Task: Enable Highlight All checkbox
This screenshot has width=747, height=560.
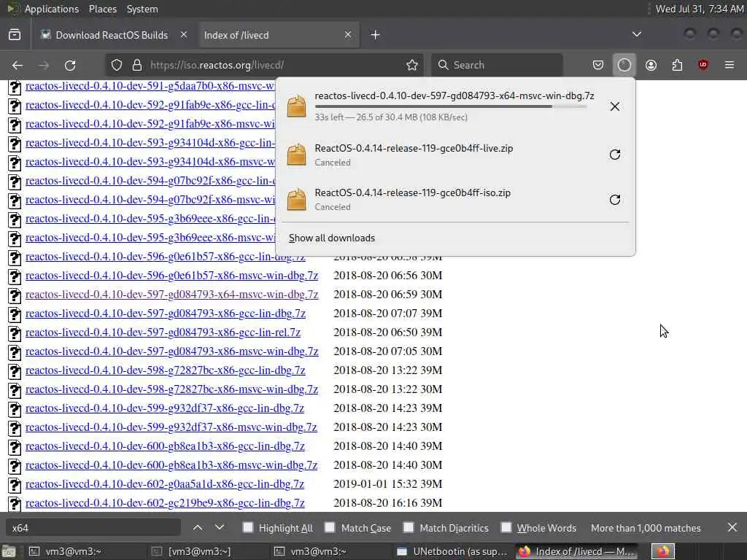Action: tap(248, 527)
